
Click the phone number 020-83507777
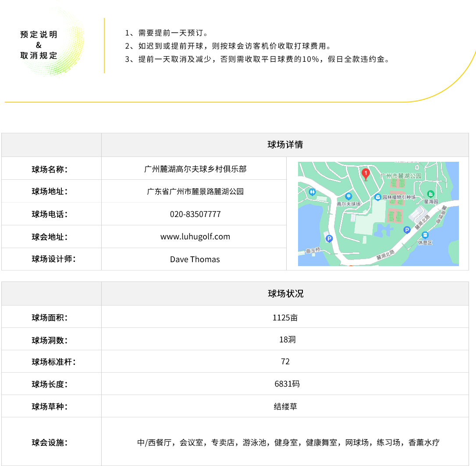(195, 214)
